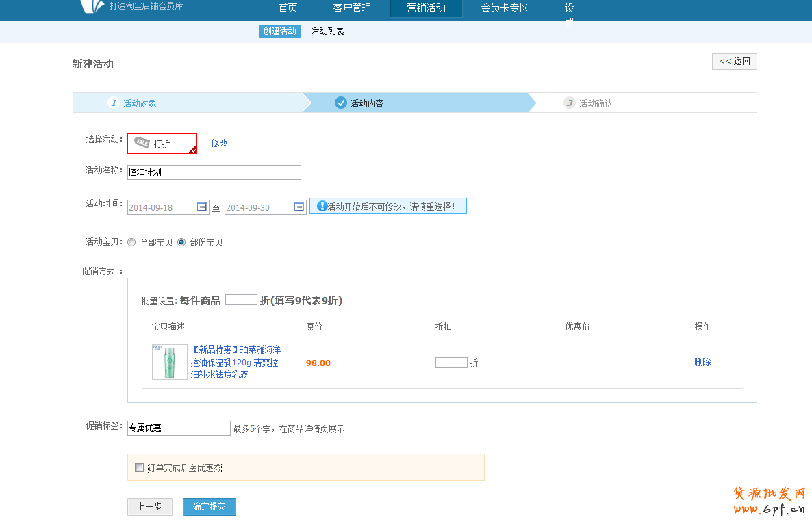
Task: Open the 首页 nav item
Action: (x=288, y=8)
